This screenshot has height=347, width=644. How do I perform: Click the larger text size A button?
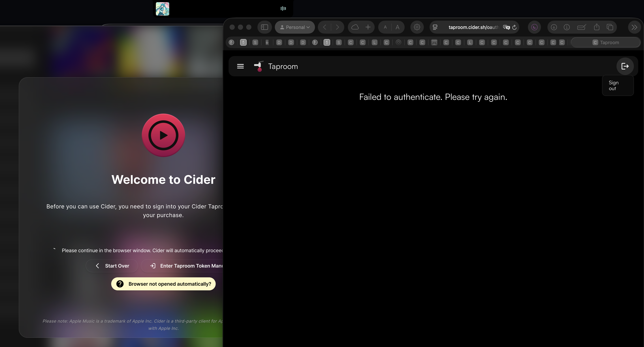[398, 27]
